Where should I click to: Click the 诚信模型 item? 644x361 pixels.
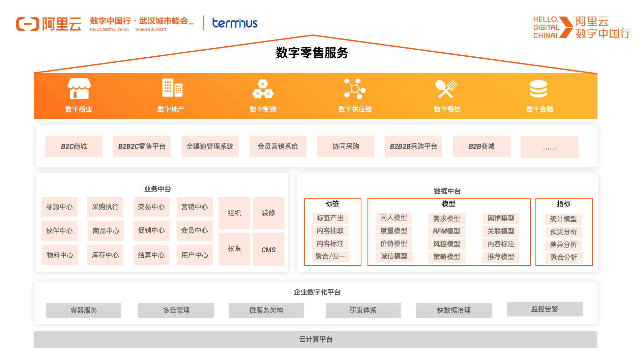click(394, 256)
